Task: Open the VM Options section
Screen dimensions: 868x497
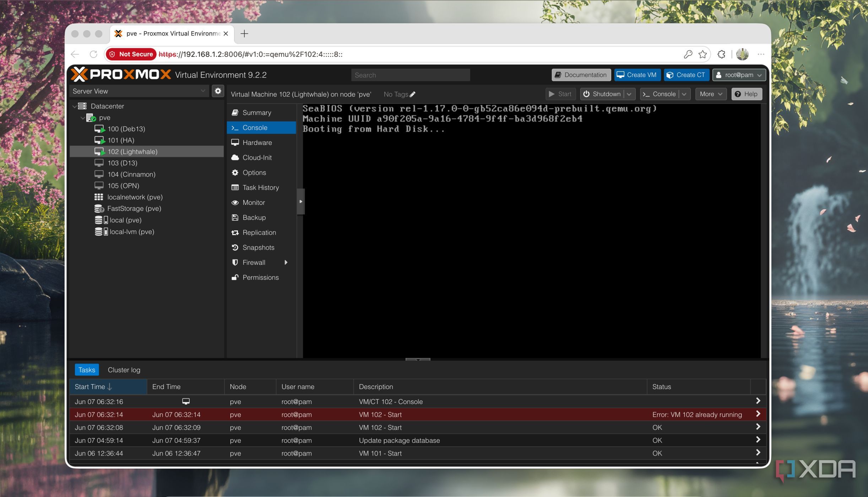Action: (x=261, y=173)
